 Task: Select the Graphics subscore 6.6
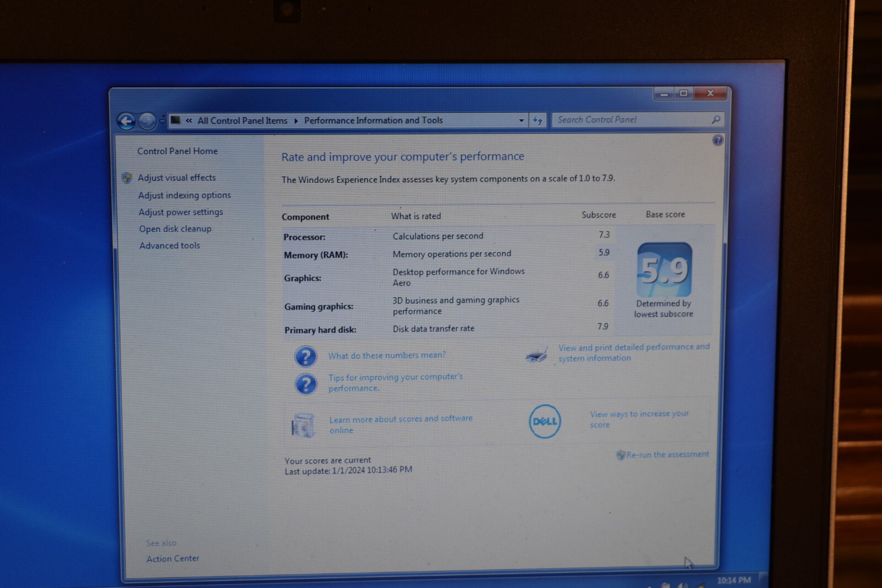pyautogui.click(x=604, y=275)
